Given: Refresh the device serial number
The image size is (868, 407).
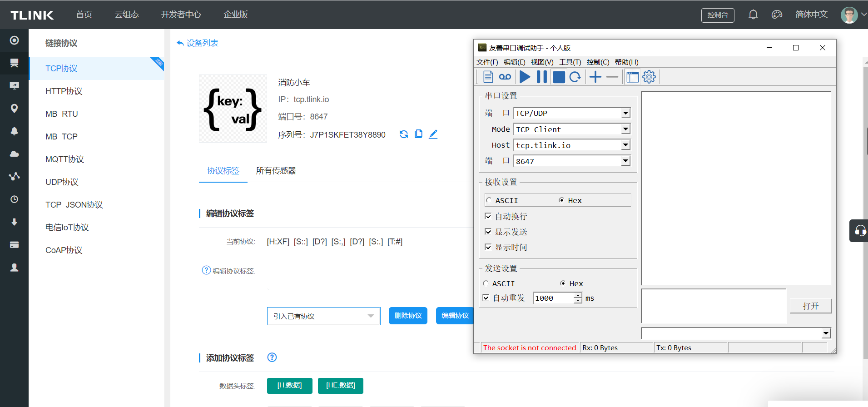Looking at the screenshot, I should (x=404, y=134).
